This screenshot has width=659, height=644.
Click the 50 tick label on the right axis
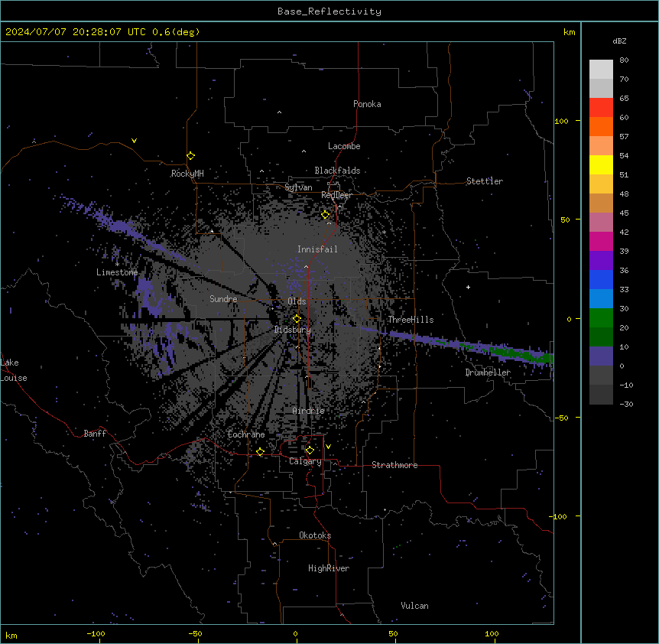coord(565,220)
